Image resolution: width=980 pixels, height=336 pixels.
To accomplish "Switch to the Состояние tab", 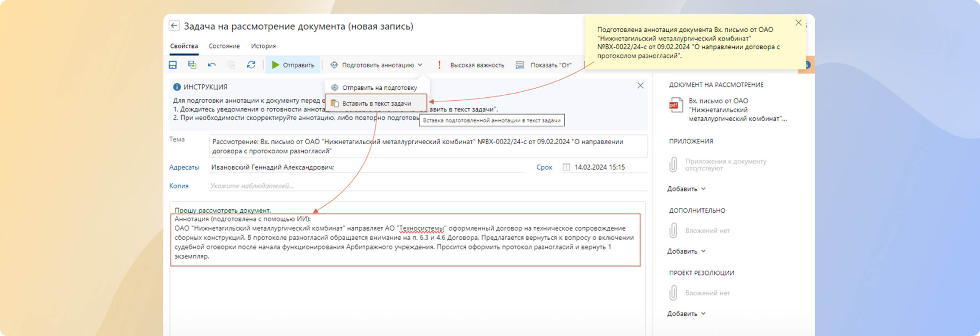I will tap(224, 46).
